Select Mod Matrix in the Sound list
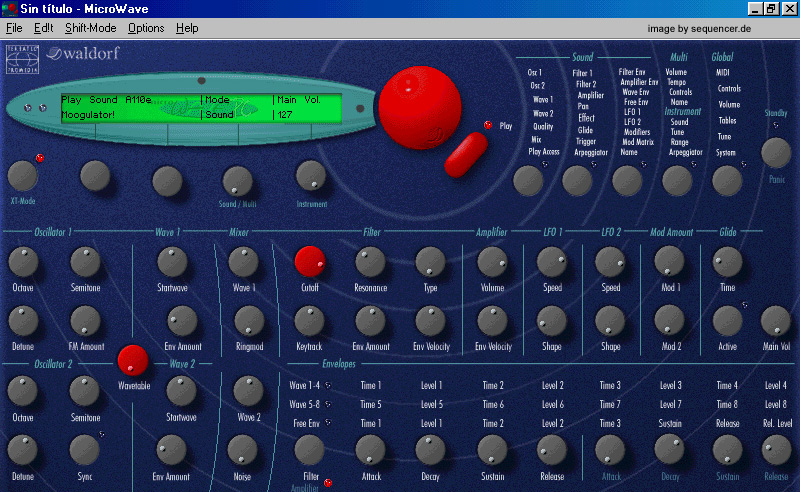Image resolution: width=800 pixels, height=492 pixels. tap(638, 142)
